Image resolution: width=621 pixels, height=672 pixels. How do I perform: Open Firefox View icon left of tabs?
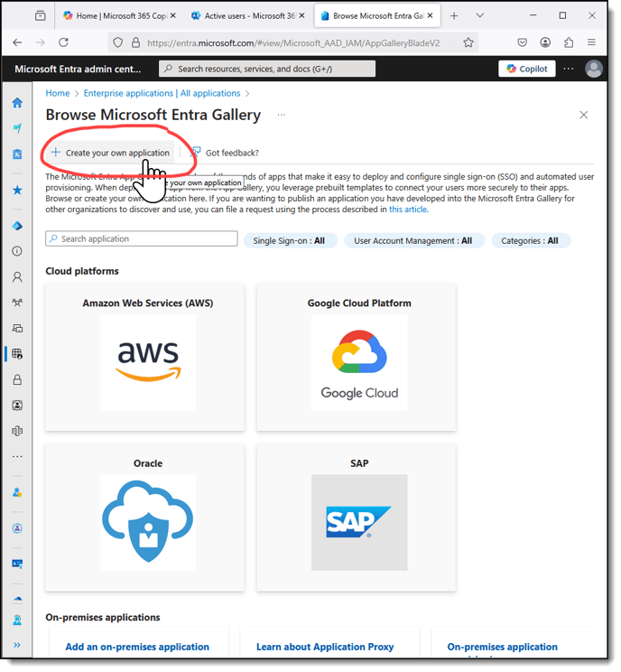point(41,16)
